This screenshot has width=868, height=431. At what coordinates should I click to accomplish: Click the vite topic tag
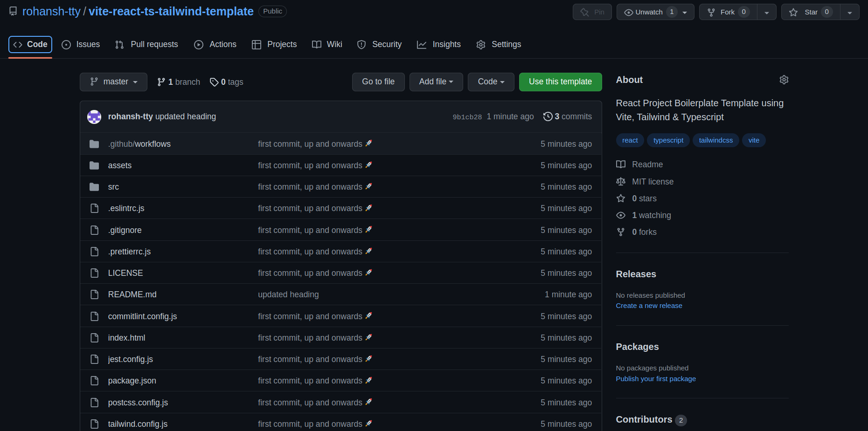754,140
